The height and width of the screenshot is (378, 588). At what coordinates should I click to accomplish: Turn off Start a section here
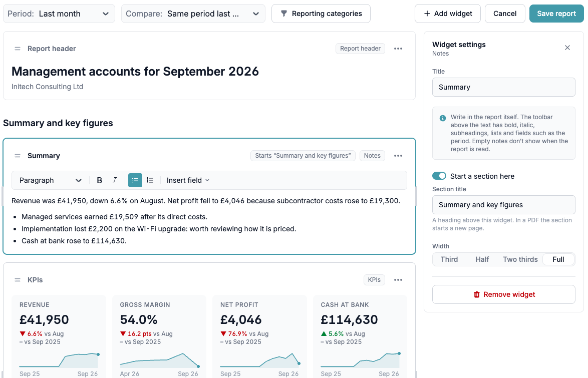pos(439,176)
